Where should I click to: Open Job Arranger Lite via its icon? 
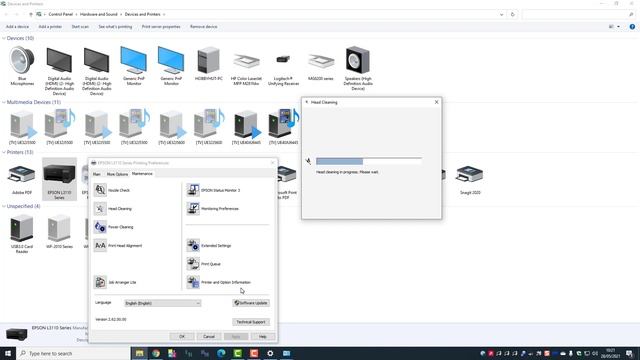(x=100, y=282)
